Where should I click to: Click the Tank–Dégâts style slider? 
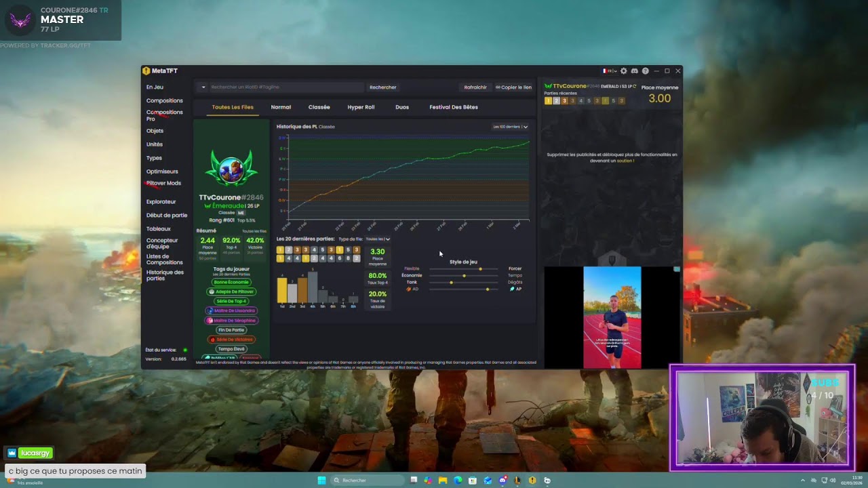[x=464, y=283]
